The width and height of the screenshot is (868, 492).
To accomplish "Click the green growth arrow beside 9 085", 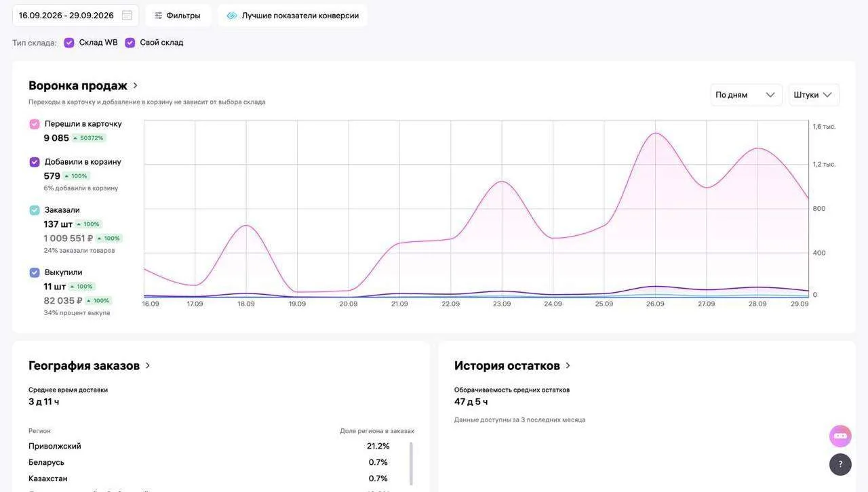I will pyautogui.click(x=75, y=138).
